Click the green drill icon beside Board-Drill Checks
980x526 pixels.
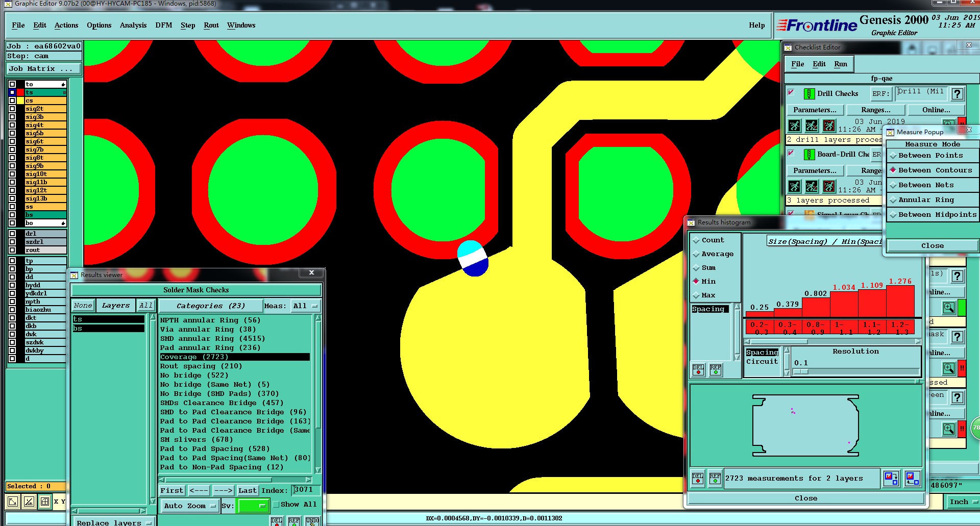809,155
